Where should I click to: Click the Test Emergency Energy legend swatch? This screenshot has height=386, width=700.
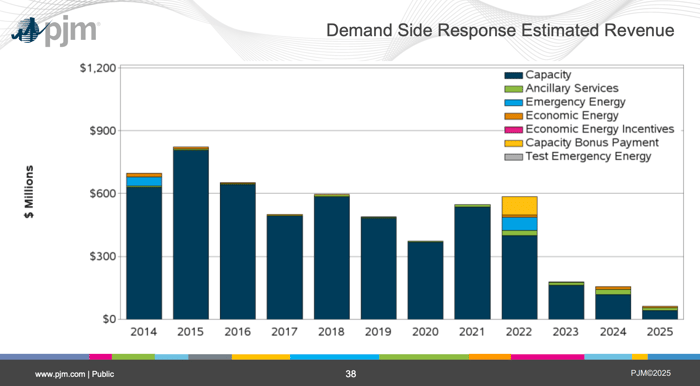click(x=513, y=157)
